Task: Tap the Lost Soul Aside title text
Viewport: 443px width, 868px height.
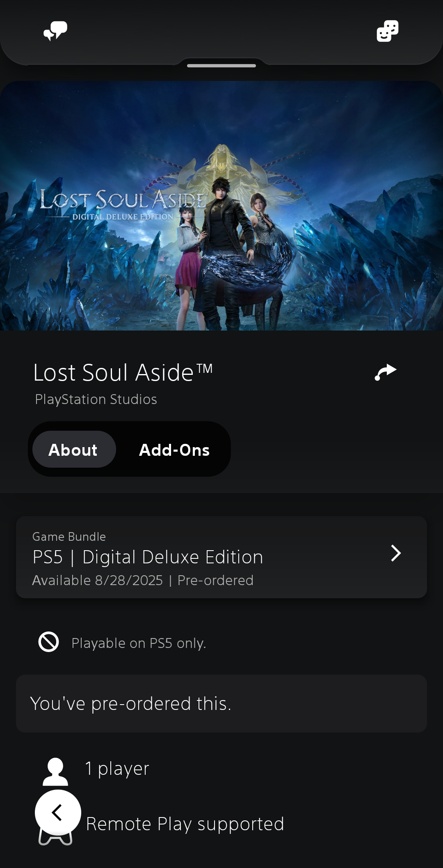Action: [x=123, y=373]
